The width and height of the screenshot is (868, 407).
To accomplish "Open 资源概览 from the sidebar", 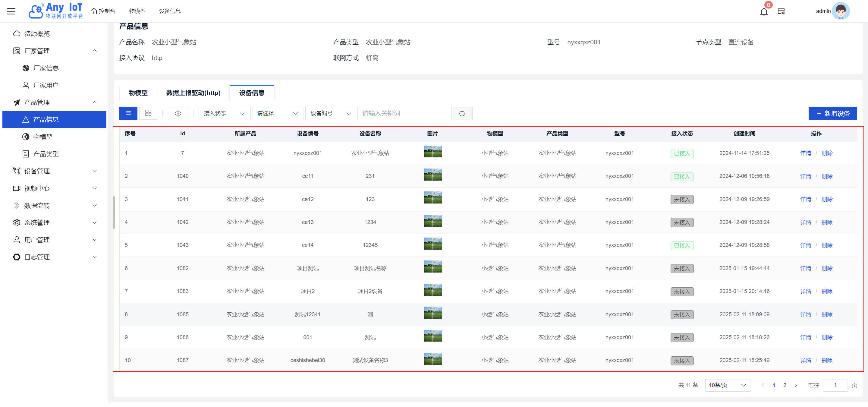I will [37, 34].
